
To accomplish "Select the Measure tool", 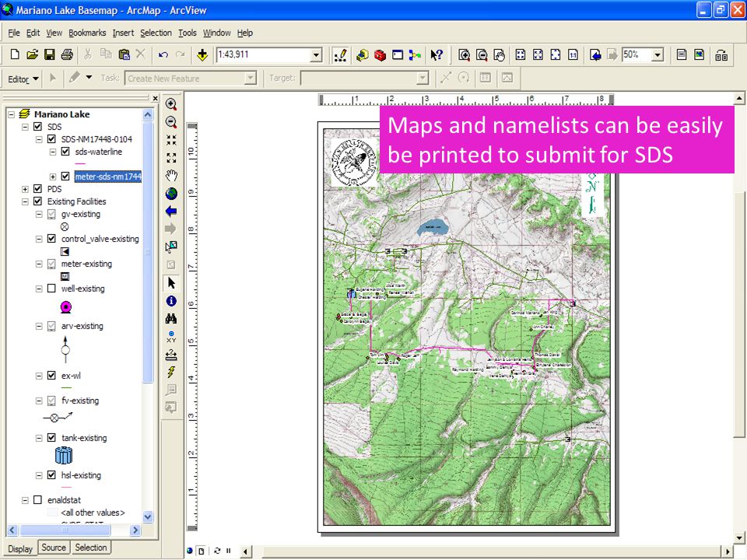I will (x=171, y=355).
